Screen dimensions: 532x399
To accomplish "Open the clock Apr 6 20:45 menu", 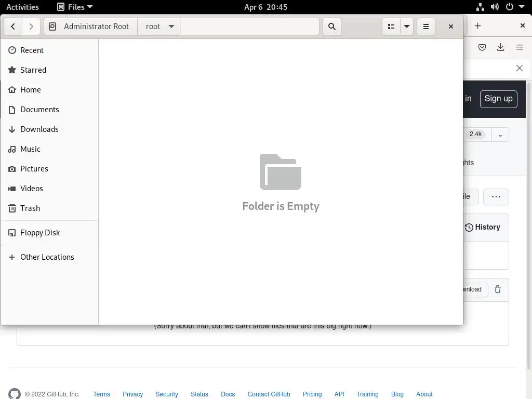I will 265,7.
